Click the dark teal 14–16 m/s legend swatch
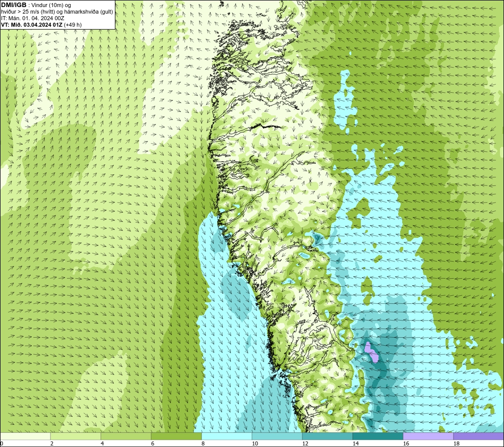 [x=378, y=436]
